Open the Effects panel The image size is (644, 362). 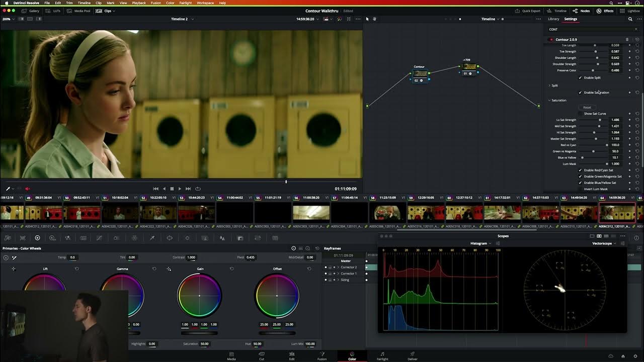pyautogui.click(x=605, y=11)
